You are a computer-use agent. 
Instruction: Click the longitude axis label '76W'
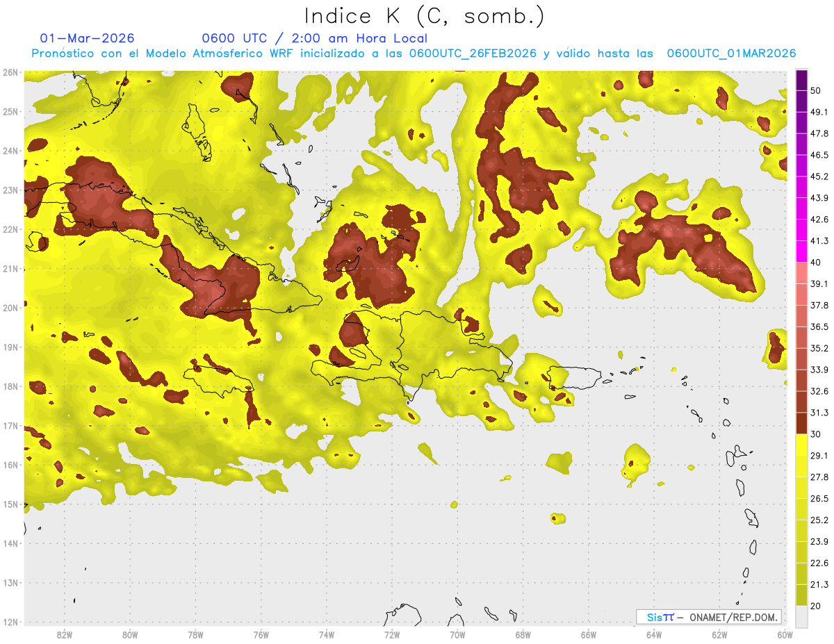[x=261, y=635]
